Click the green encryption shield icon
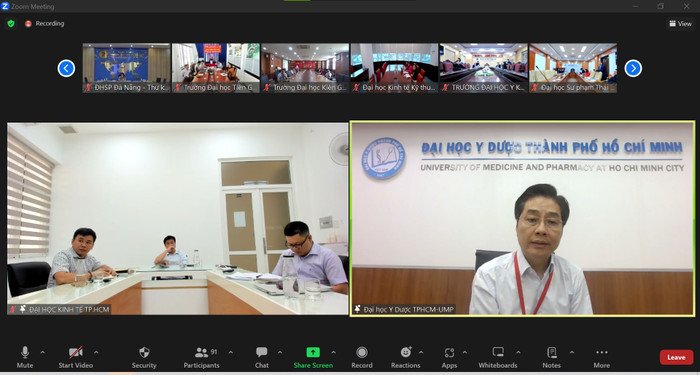 pos(11,23)
